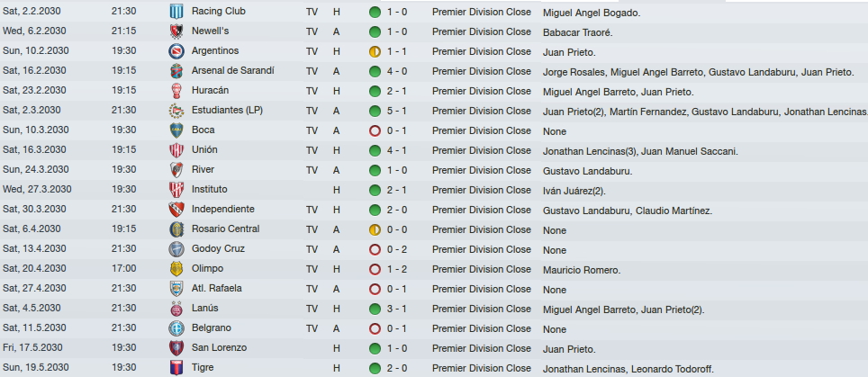Click the TV label on the Belgrano row

pos(312,328)
